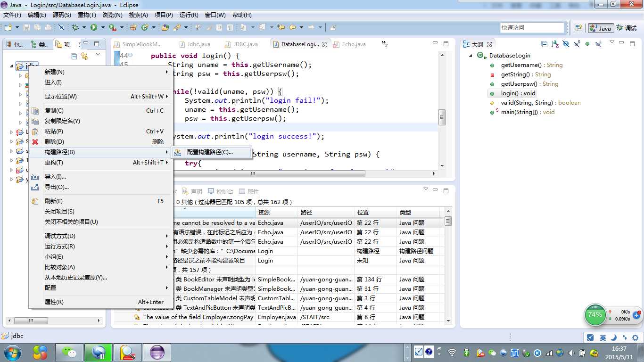The height and width of the screenshot is (362, 644).
Task: Click the New file wizard icon
Action: [x=8, y=28]
